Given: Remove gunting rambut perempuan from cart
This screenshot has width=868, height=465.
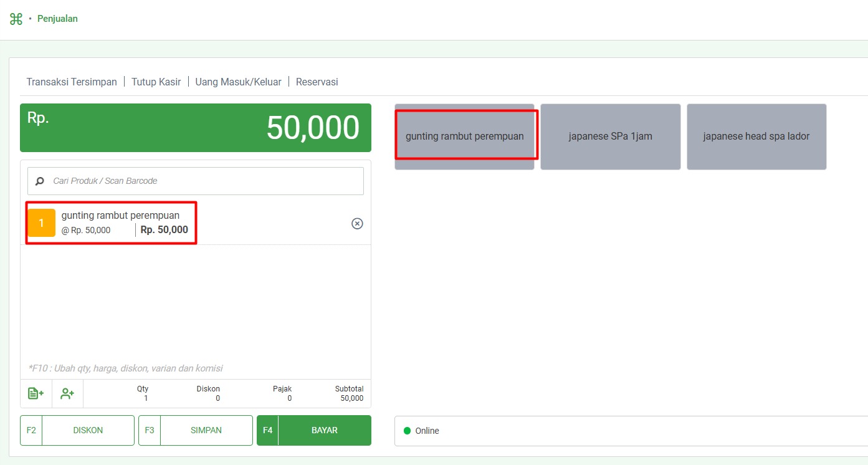Looking at the screenshot, I should coord(357,223).
